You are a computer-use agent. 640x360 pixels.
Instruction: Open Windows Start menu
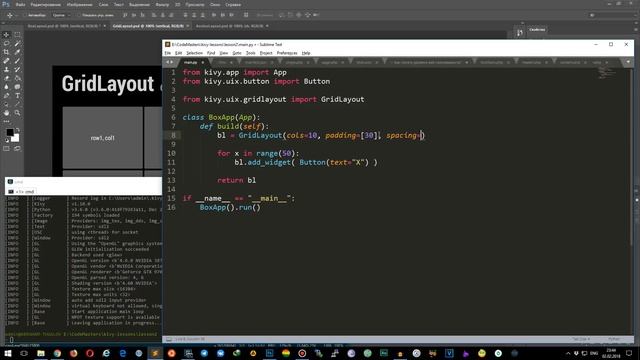coord(7,353)
